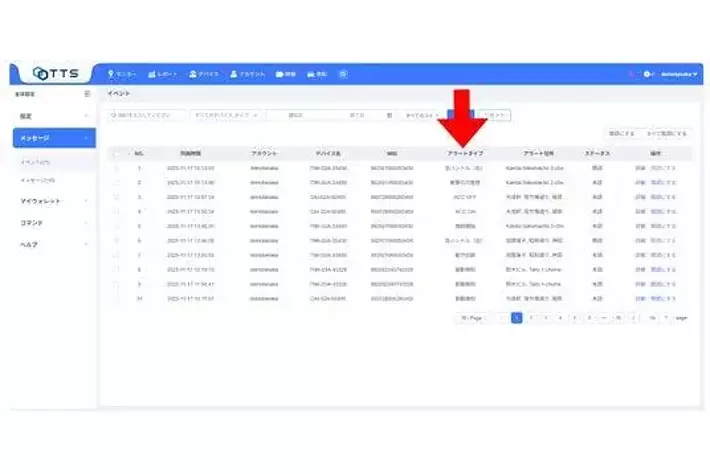Click the round icon at end of navbar
Screen dimensions: 710x474
coord(343,74)
